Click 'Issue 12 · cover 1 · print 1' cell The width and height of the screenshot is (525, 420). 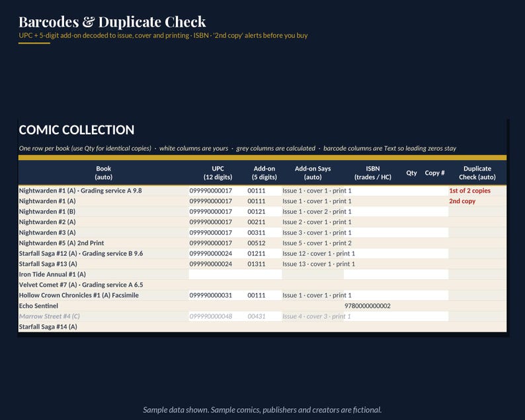(313, 253)
